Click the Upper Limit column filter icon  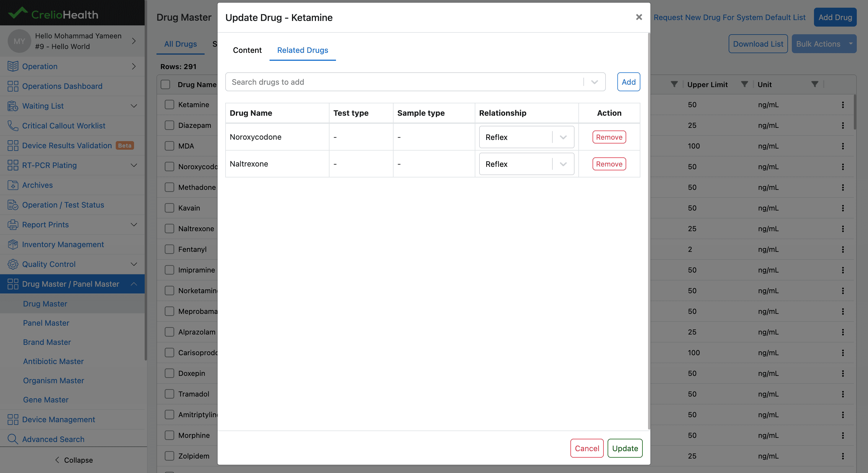(744, 84)
